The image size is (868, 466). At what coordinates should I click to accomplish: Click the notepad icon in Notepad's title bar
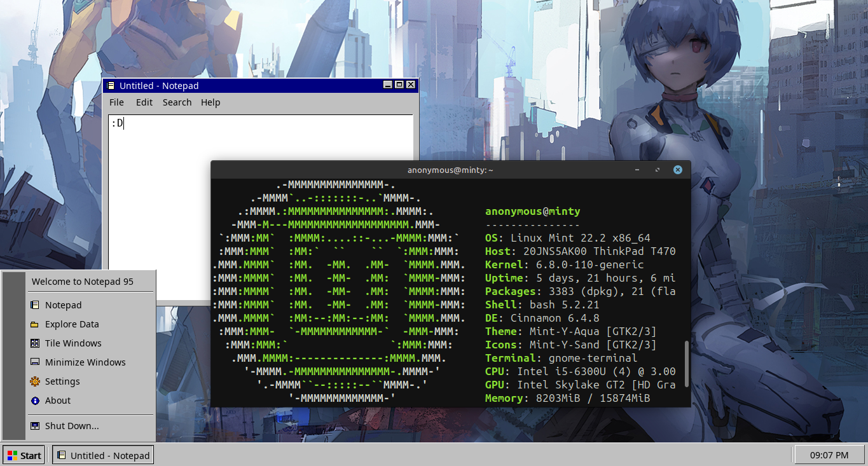tap(111, 86)
